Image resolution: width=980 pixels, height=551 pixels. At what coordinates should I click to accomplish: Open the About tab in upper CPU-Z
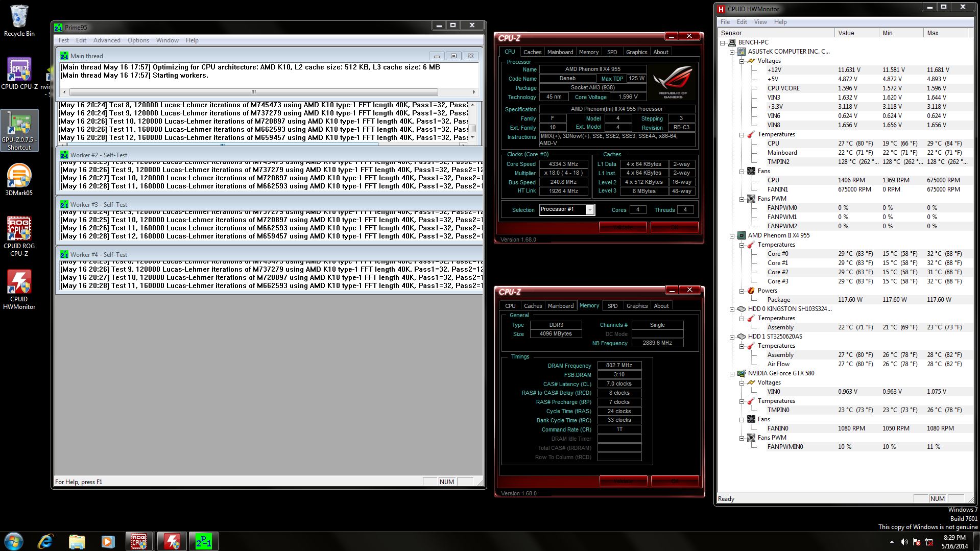[660, 52]
